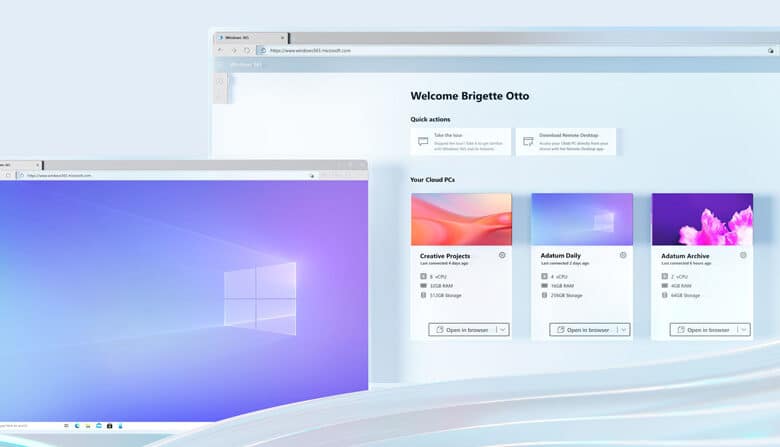Click the 64GB Storage spec on Adatum Archive
The image size is (780, 447).
681,295
